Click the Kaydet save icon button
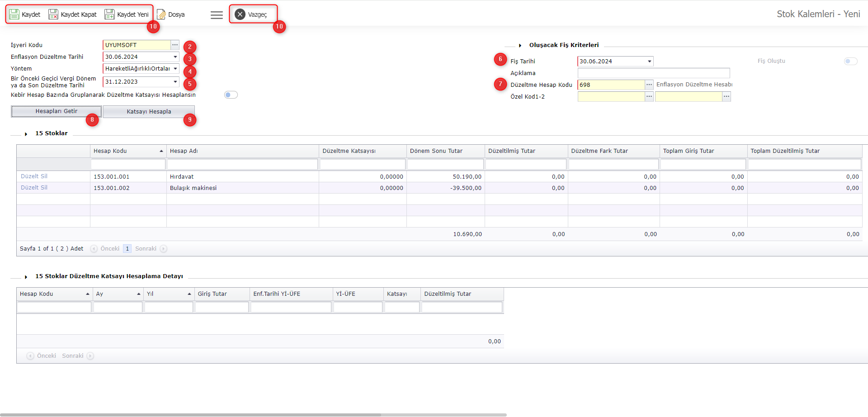868x417 pixels. coord(25,14)
